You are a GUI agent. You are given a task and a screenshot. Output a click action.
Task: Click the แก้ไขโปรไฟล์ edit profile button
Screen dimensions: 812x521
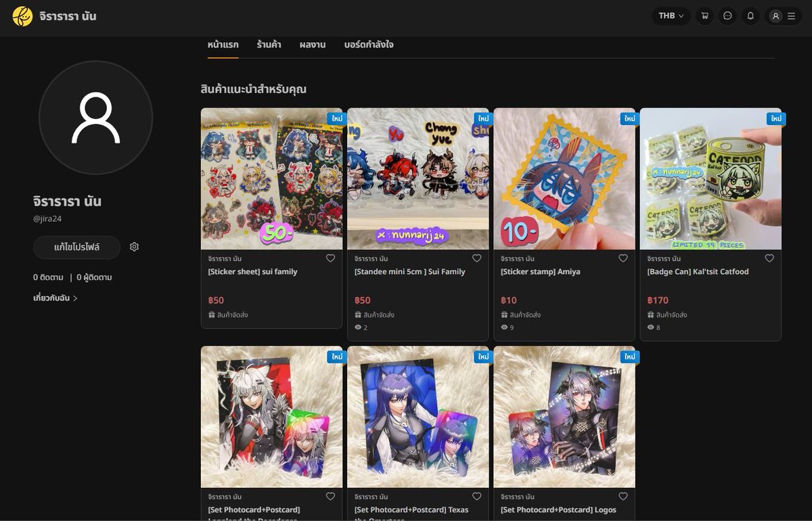(x=76, y=247)
